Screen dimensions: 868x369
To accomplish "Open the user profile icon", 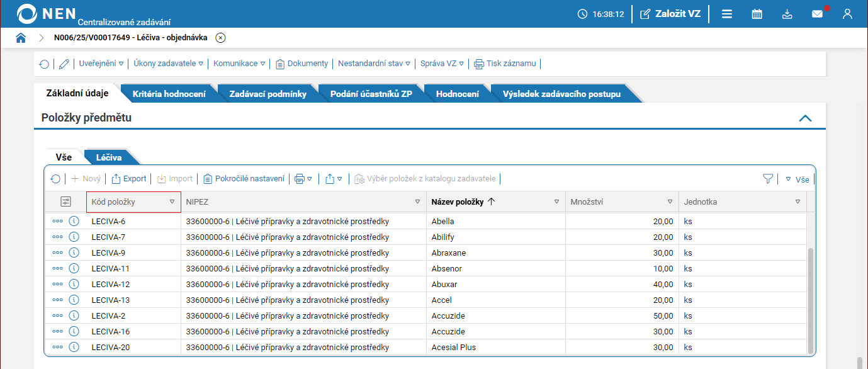I will click(847, 14).
